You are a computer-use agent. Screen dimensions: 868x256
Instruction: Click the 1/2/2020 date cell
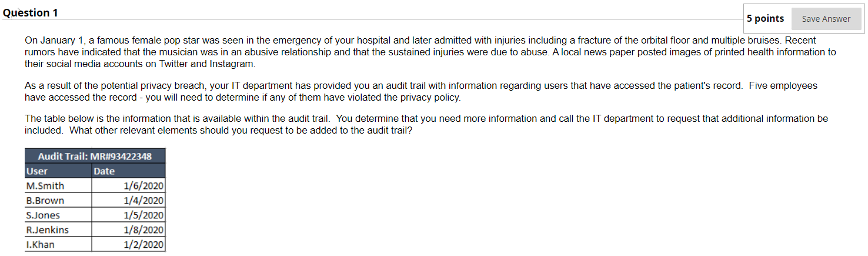(129, 244)
